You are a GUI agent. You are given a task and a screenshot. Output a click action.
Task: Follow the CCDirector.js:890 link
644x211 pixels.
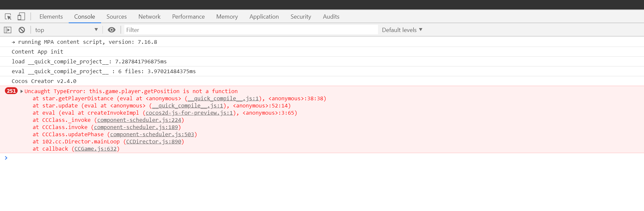coord(153,142)
